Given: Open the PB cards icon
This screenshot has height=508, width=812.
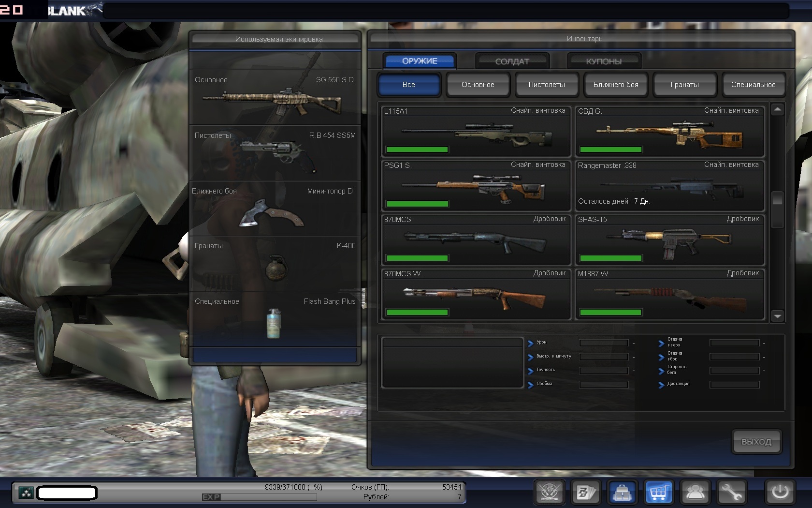Looking at the screenshot, I should click(586, 493).
